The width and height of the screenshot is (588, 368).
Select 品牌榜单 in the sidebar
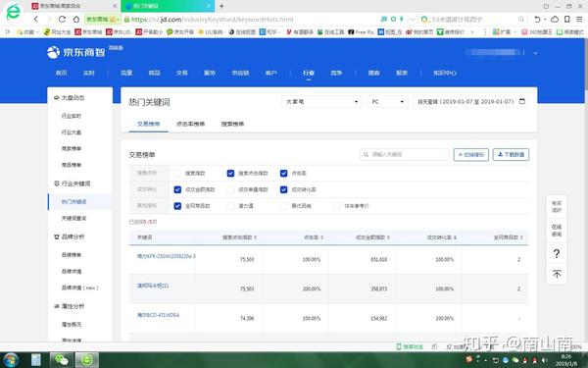pos(72,255)
